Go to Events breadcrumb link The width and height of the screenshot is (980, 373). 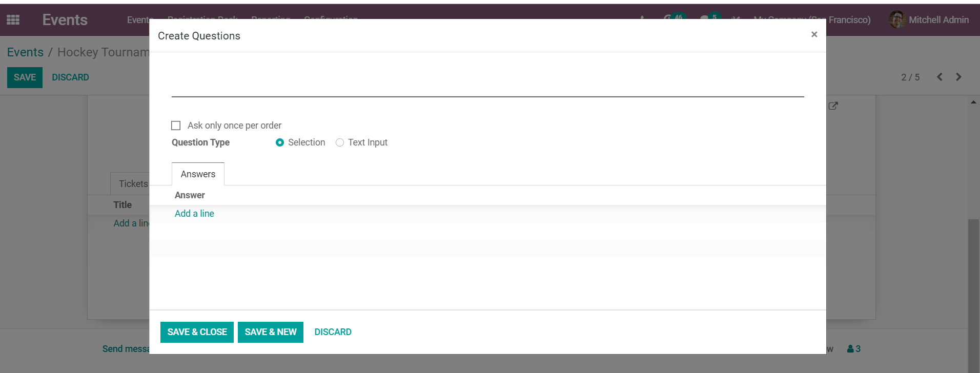(x=25, y=52)
